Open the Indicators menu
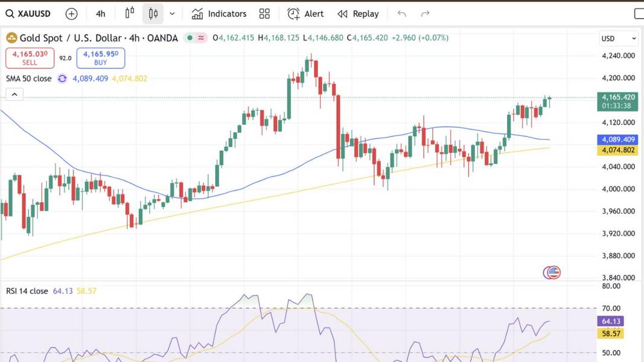The width and height of the screenshot is (644, 362). (x=219, y=13)
